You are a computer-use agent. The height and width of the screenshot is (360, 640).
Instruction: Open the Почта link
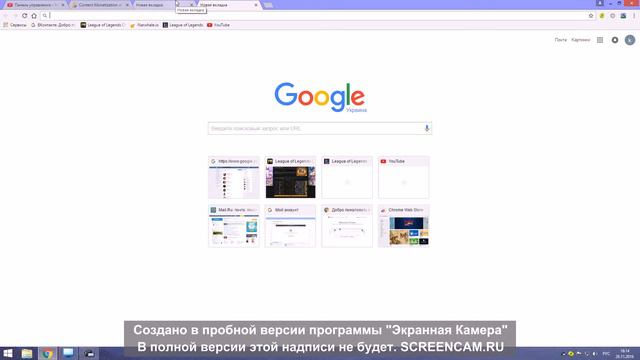(x=560, y=40)
